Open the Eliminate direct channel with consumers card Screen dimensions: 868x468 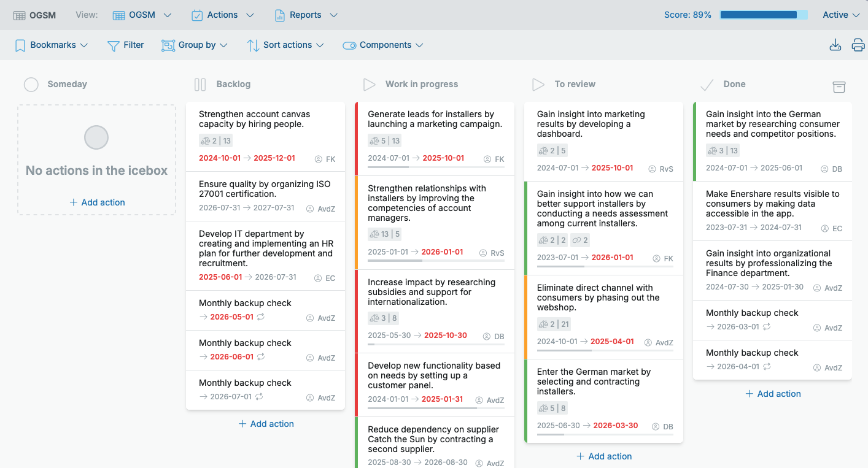604,317
